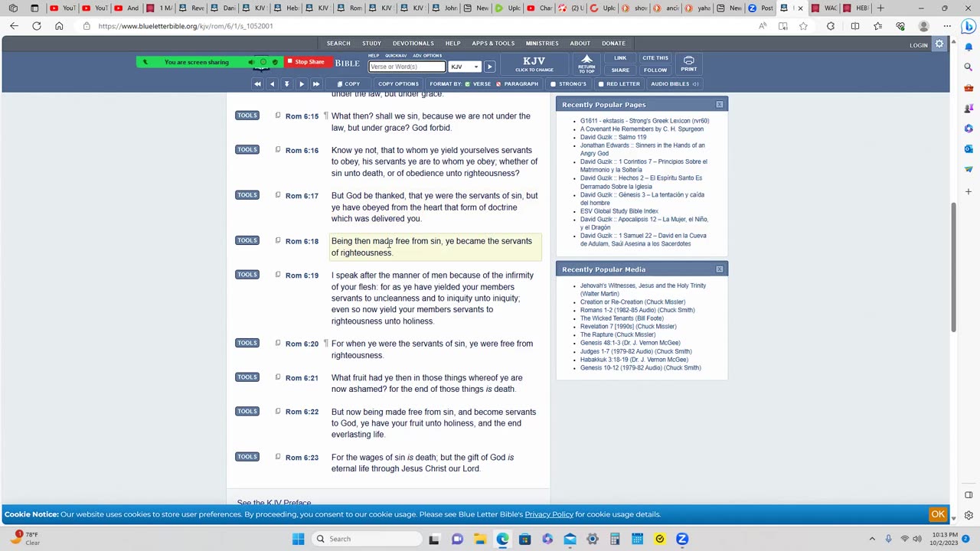The width and height of the screenshot is (980, 551).
Task: Open the Copy Options dropdown
Action: tap(398, 84)
